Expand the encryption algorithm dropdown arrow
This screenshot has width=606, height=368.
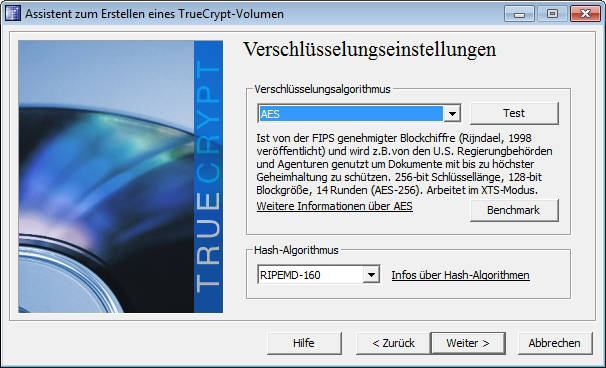[x=452, y=114]
